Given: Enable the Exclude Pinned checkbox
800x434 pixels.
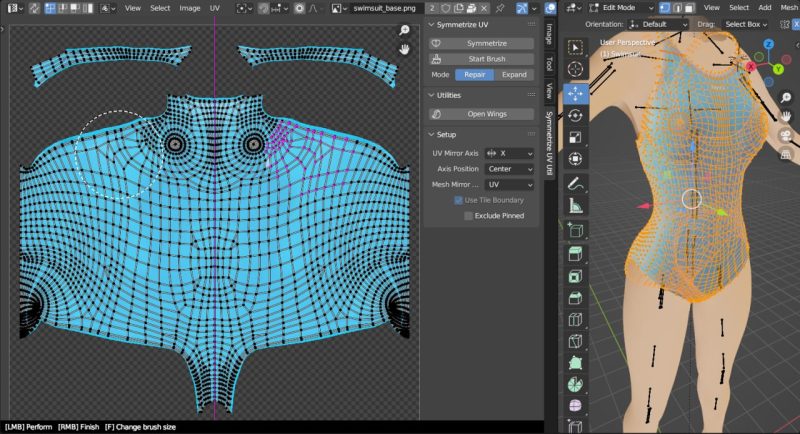Looking at the screenshot, I should [469, 215].
